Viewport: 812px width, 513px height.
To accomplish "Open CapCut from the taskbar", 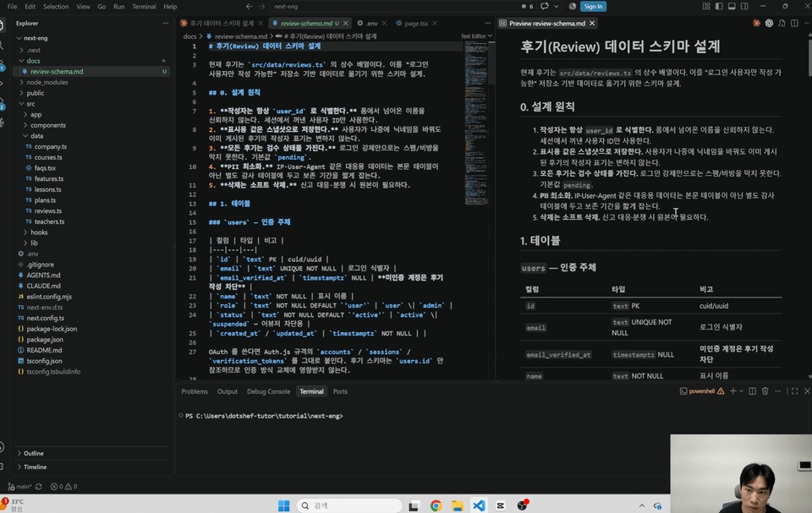I will point(500,505).
